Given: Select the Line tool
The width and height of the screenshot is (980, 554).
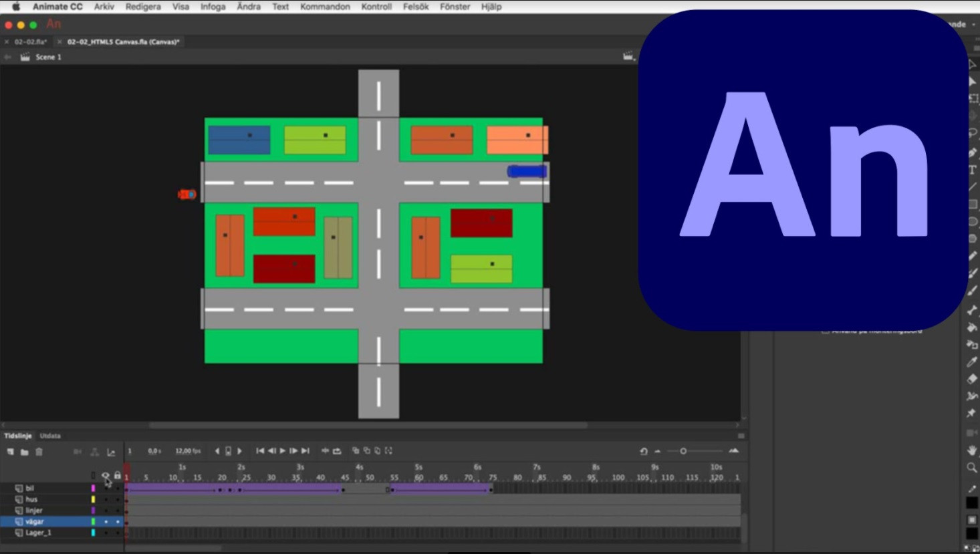Looking at the screenshot, I should click(973, 187).
